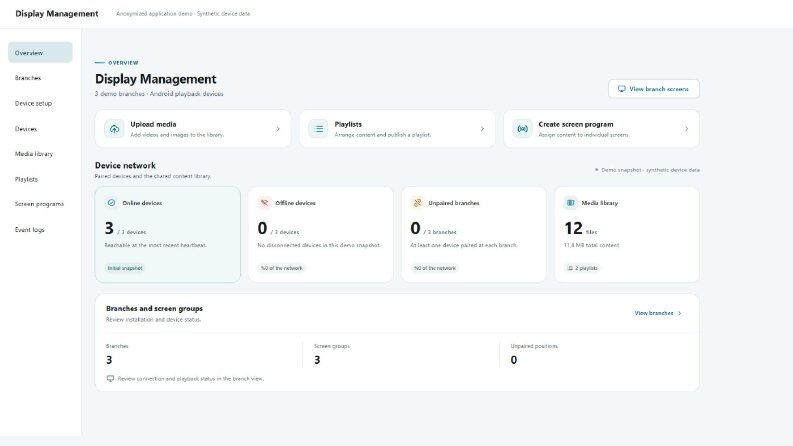
Task: Click the Device network heading
Action: (125, 165)
